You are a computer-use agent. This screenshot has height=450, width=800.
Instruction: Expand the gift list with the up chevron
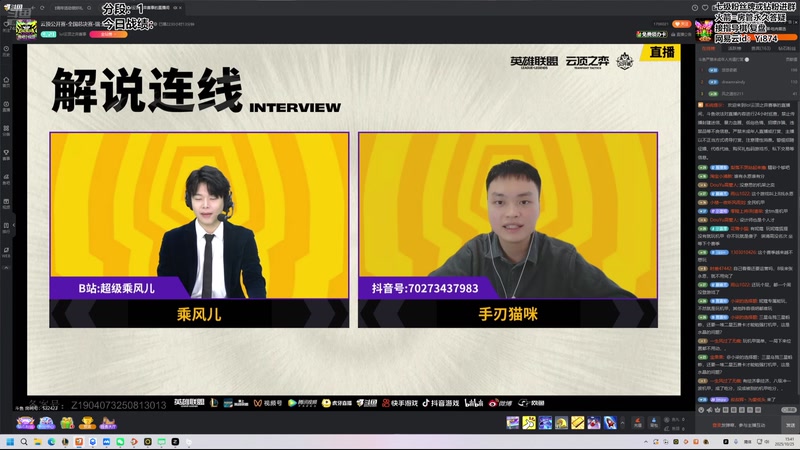pos(622,423)
